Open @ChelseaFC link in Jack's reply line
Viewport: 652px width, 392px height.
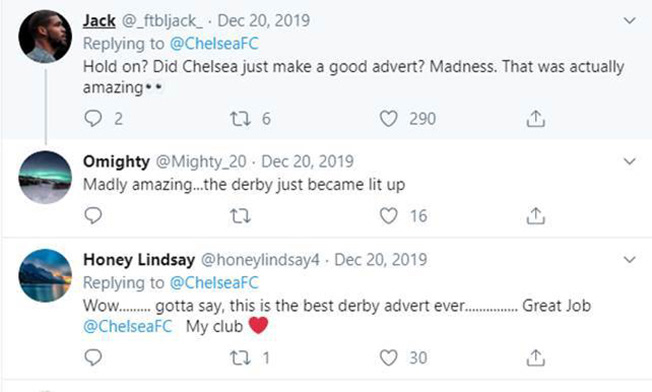214,44
